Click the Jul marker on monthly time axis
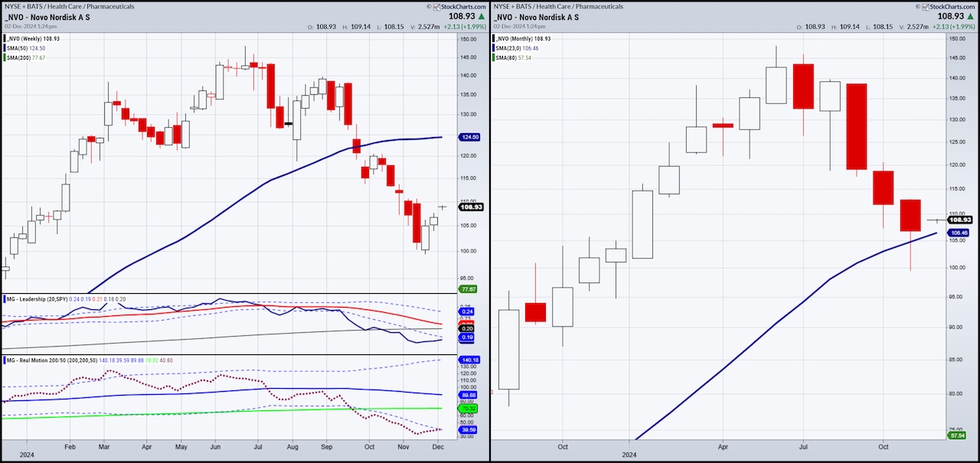980x463 pixels. coord(803,445)
